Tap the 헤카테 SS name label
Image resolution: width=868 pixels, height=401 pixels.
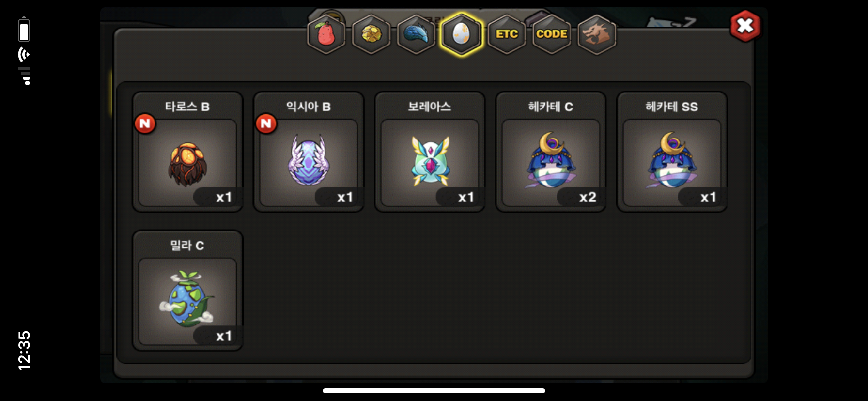click(672, 107)
